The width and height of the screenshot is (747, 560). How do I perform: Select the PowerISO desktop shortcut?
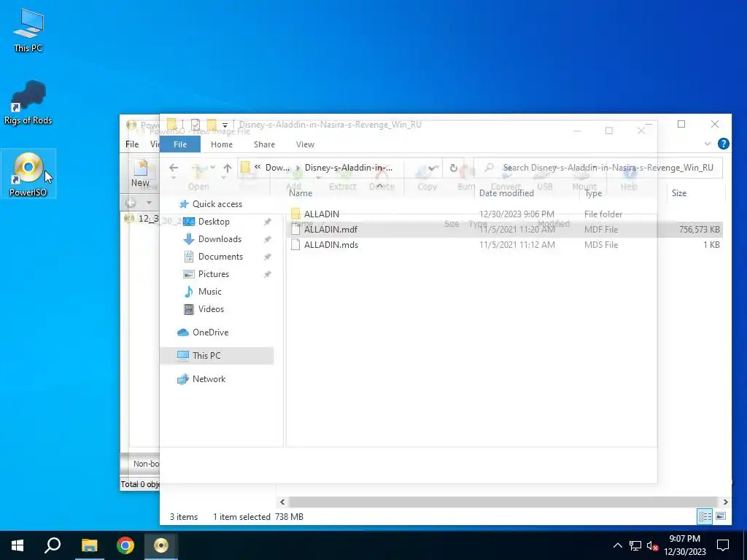(28, 174)
